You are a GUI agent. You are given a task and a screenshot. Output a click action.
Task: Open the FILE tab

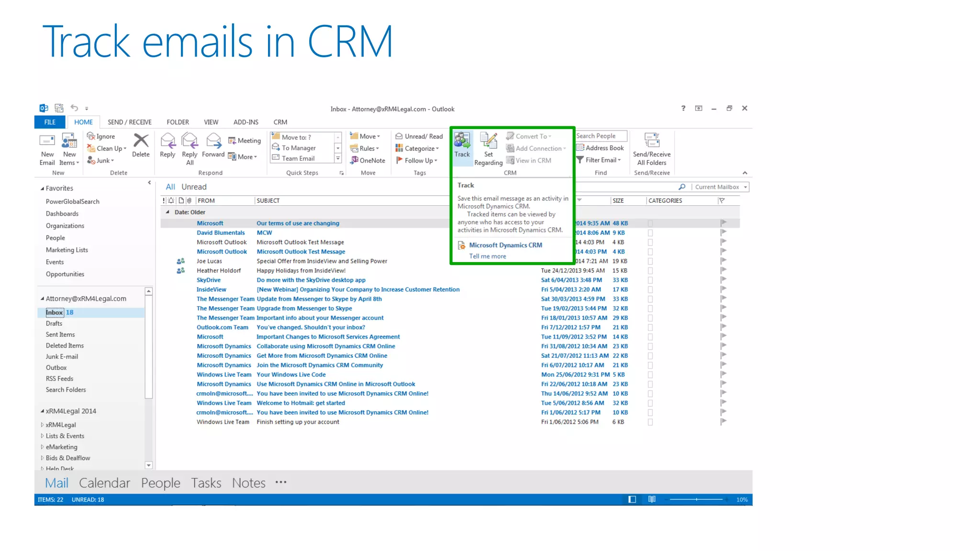(x=50, y=122)
